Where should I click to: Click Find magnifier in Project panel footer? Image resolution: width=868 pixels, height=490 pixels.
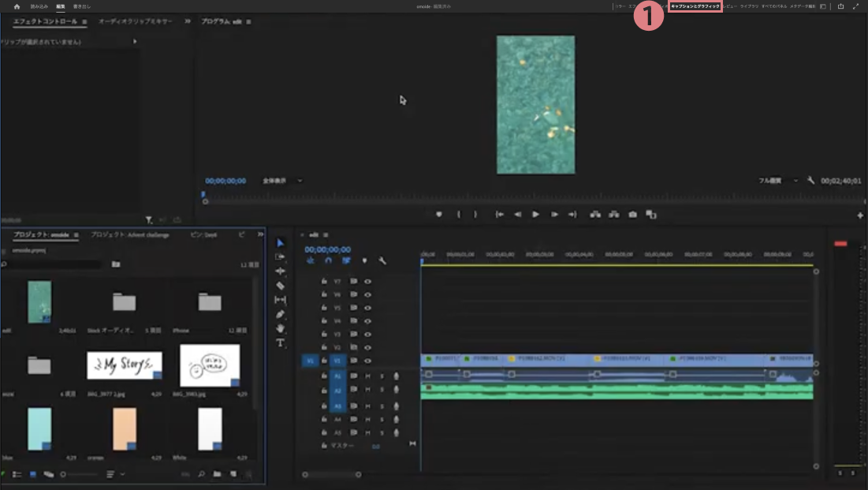coord(201,474)
